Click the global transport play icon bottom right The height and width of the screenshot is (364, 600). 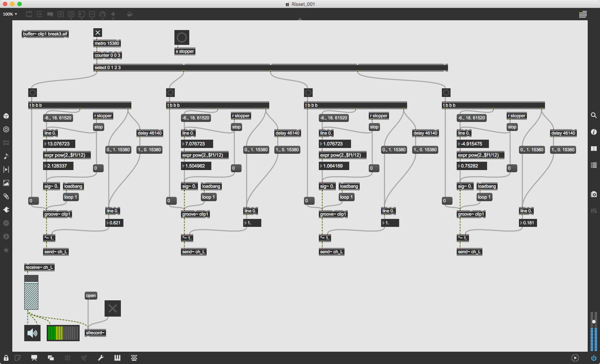[575, 358]
